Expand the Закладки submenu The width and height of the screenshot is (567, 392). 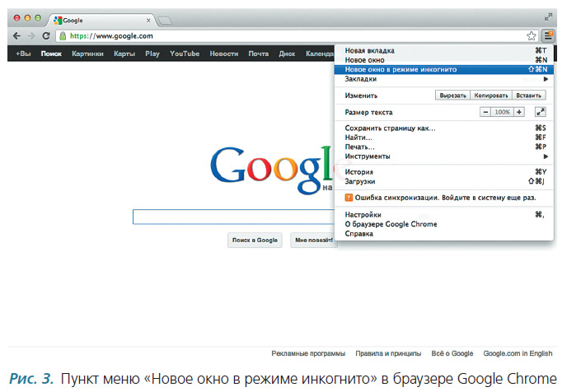click(x=443, y=79)
